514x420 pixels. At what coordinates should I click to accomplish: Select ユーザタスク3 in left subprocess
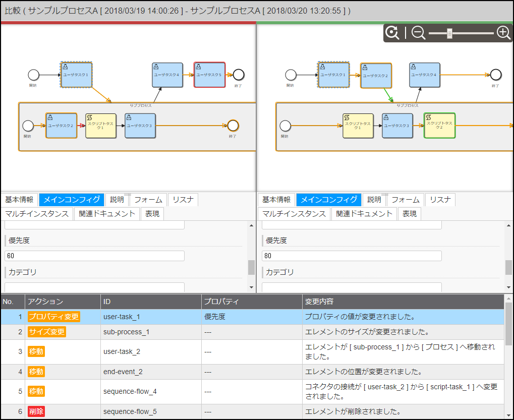point(140,126)
